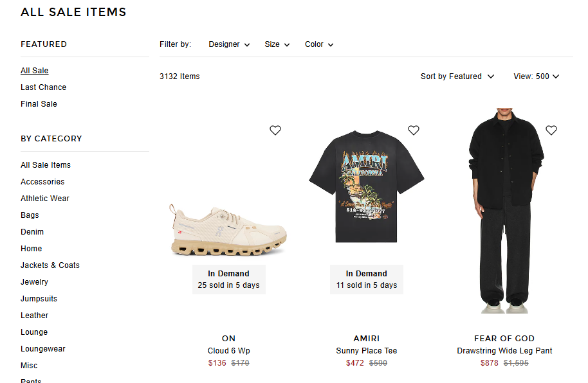
Task: Save Fear of God pant to wishlist
Action: [x=551, y=130]
